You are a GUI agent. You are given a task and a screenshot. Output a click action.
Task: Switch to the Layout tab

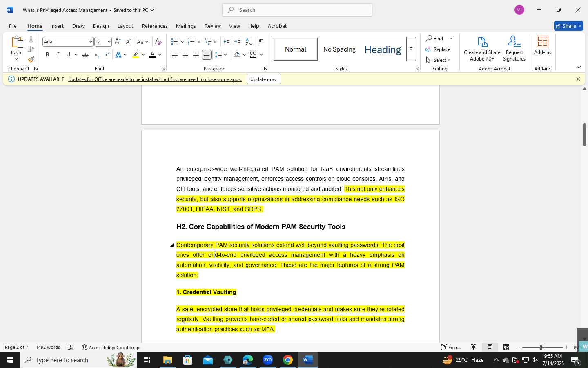pos(125,26)
